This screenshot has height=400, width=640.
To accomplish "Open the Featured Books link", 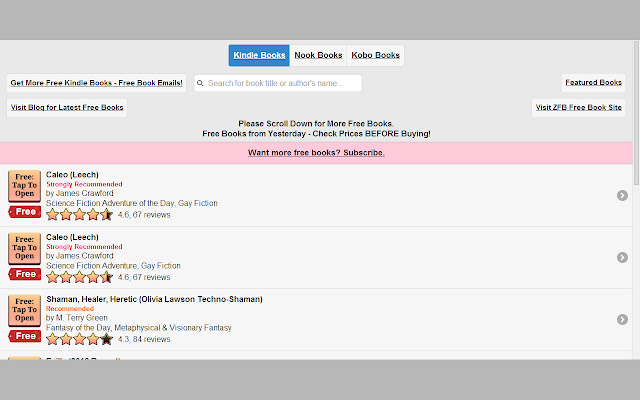I will [593, 82].
